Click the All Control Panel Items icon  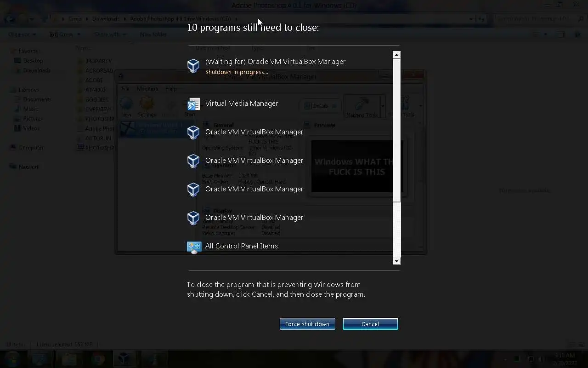[x=194, y=247]
